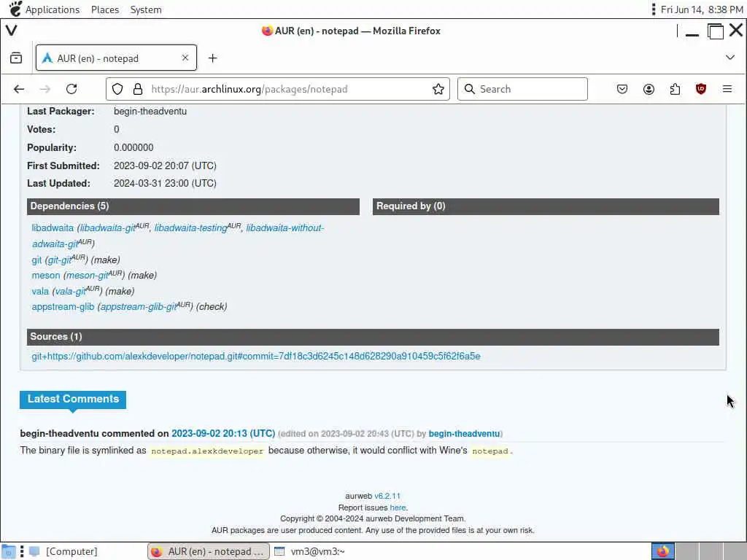Click the aurweb v6.2.11 version link
The image size is (747, 560).
[x=387, y=496]
